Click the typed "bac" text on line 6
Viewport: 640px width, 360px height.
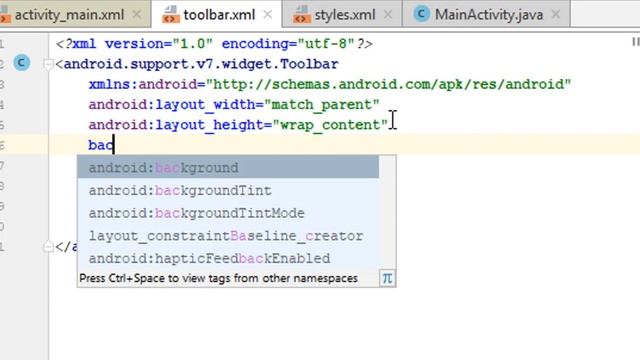[101, 145]
